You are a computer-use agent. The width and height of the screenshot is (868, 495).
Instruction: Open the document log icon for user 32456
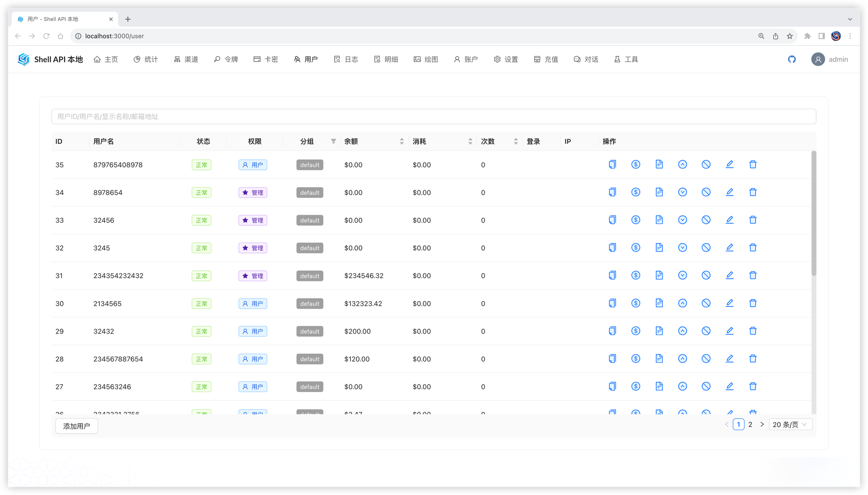pos(659,220)
